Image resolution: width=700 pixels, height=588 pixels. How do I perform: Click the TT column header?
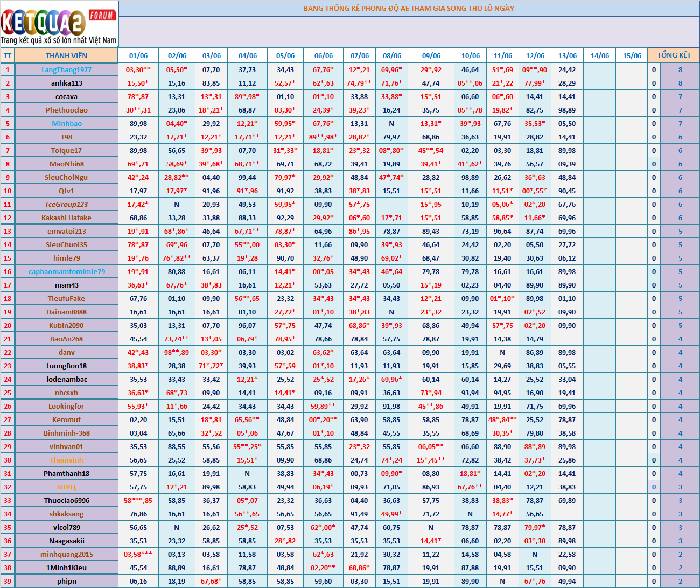point(8,55)
